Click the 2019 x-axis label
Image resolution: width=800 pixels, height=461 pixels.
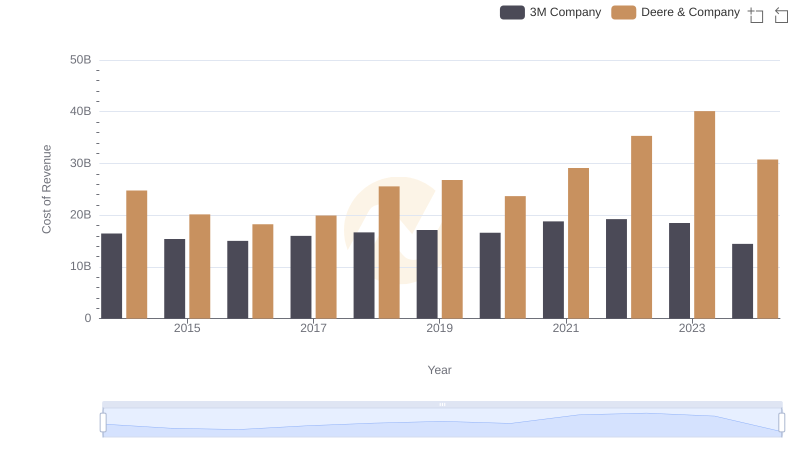point(439,328)
